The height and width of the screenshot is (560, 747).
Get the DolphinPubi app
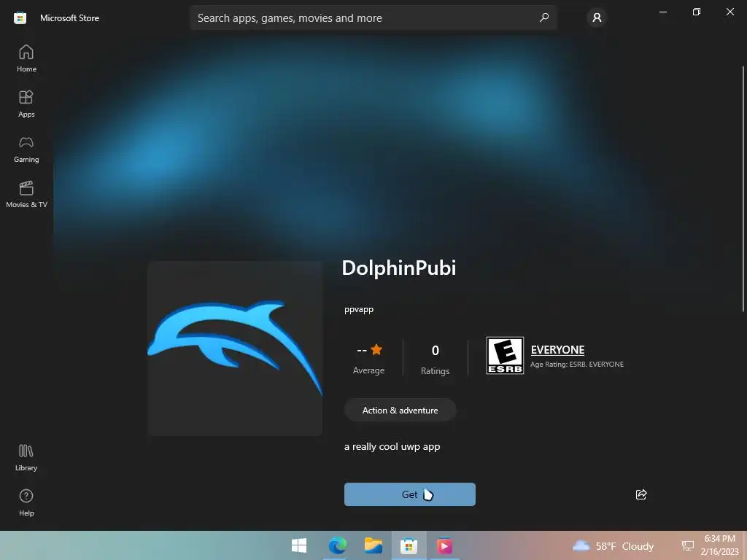(x=410, y=494)
